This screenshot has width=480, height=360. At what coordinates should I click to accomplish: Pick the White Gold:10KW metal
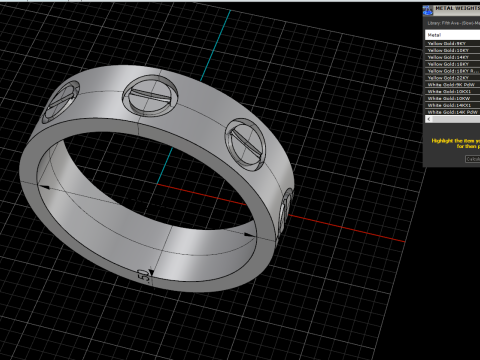point(452,98)
